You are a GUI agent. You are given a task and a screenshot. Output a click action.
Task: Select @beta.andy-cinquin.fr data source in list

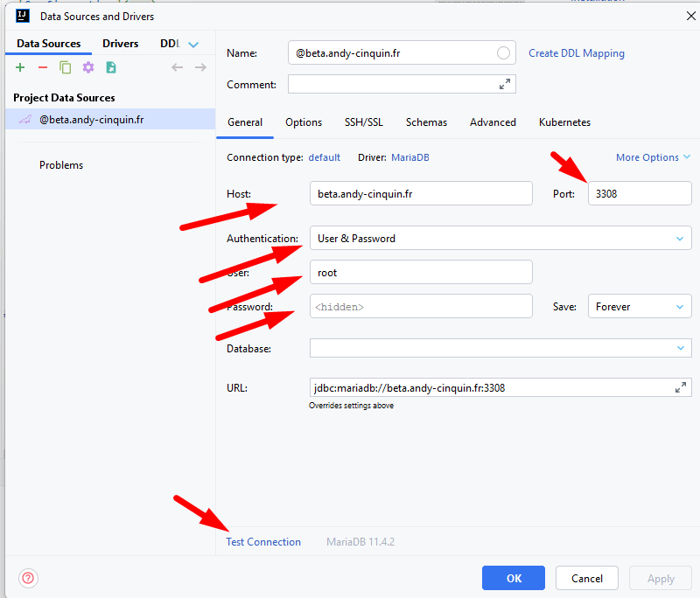coord(110,120)
